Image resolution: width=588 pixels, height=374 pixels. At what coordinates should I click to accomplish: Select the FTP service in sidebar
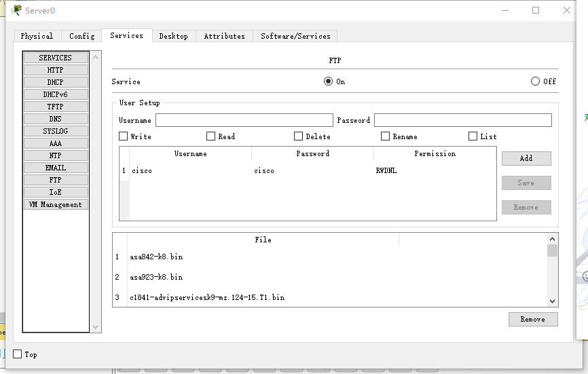click(56, 180)
